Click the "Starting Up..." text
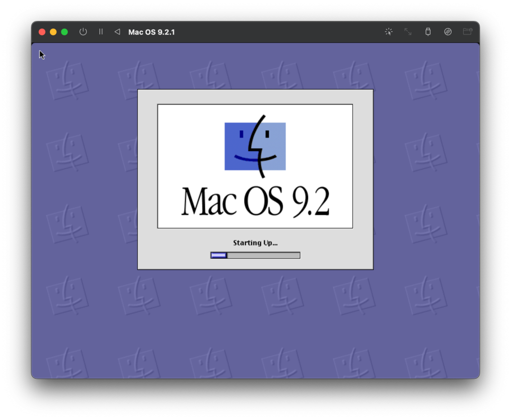The width and height of the screenshot is (511, 420). [x=255, y=243]
